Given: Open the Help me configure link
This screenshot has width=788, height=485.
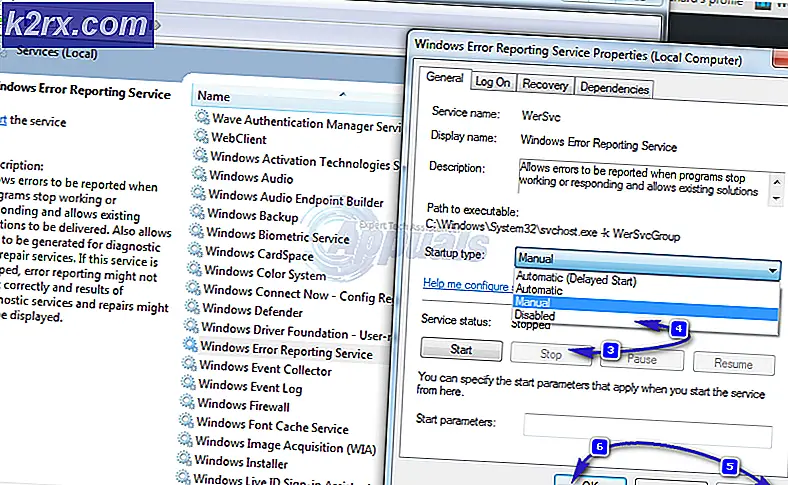Looking at the screenshot, I should click(467, 284).
